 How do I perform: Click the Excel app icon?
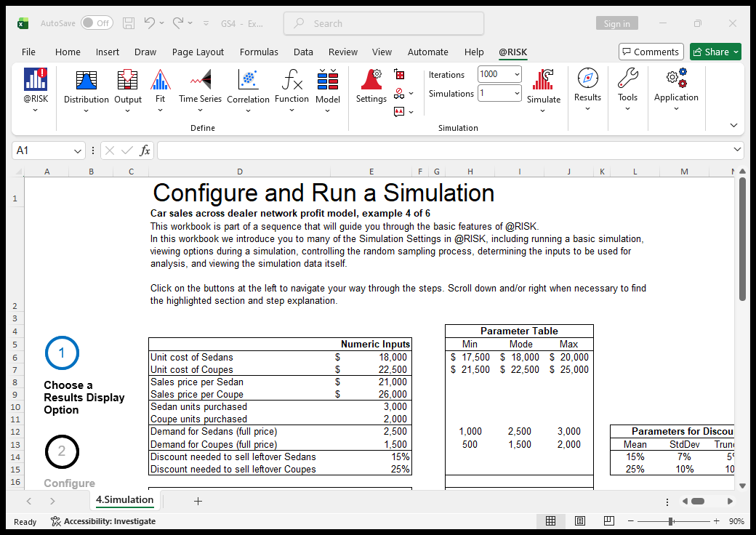pyautogui.click(x=23, y=23)
